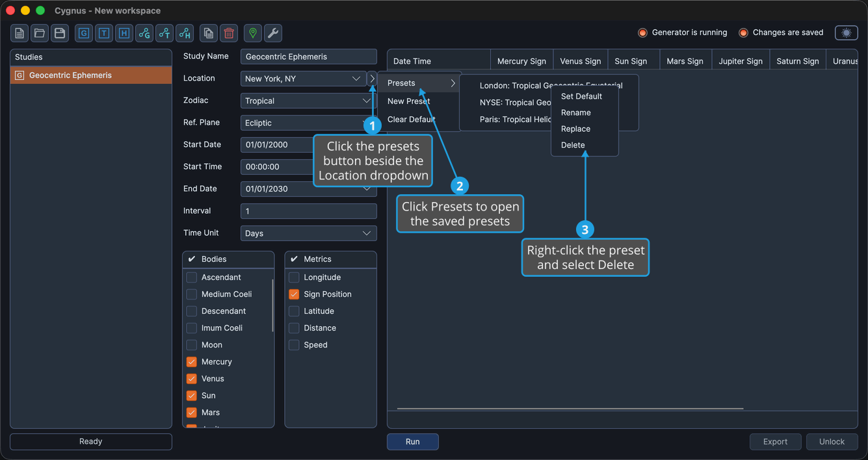The height and width of the screenshot is (460, 868).
Task: Open the Zodiac dropdown set to Tropical
Action: click(308, 101)
